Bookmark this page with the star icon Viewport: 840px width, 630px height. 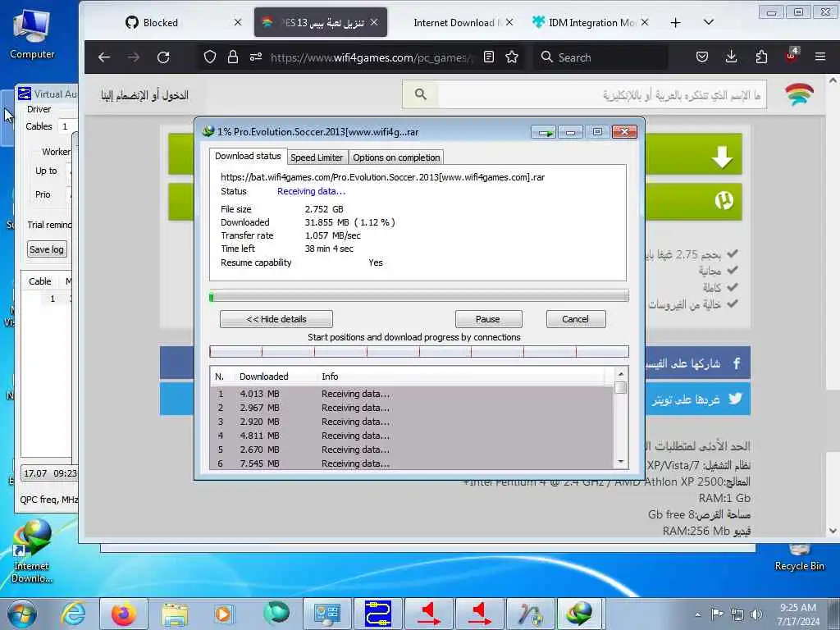pos(512,57)
